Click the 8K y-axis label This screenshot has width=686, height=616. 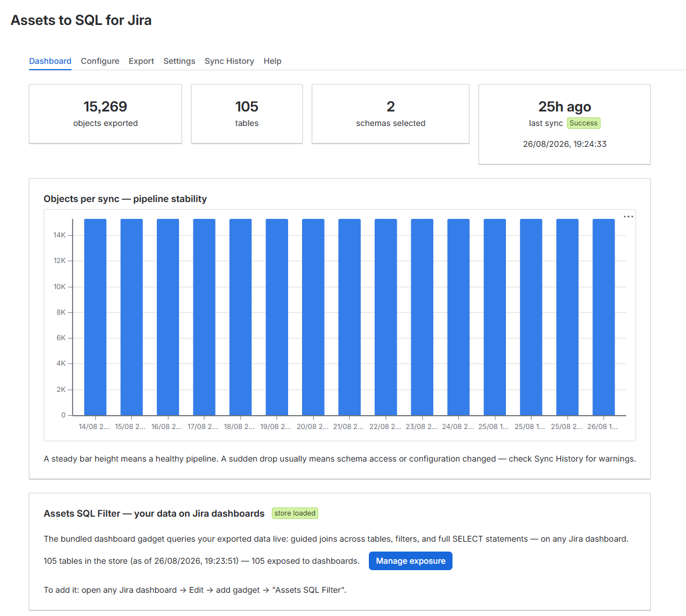pyautogui.click(x=61, y=312)
